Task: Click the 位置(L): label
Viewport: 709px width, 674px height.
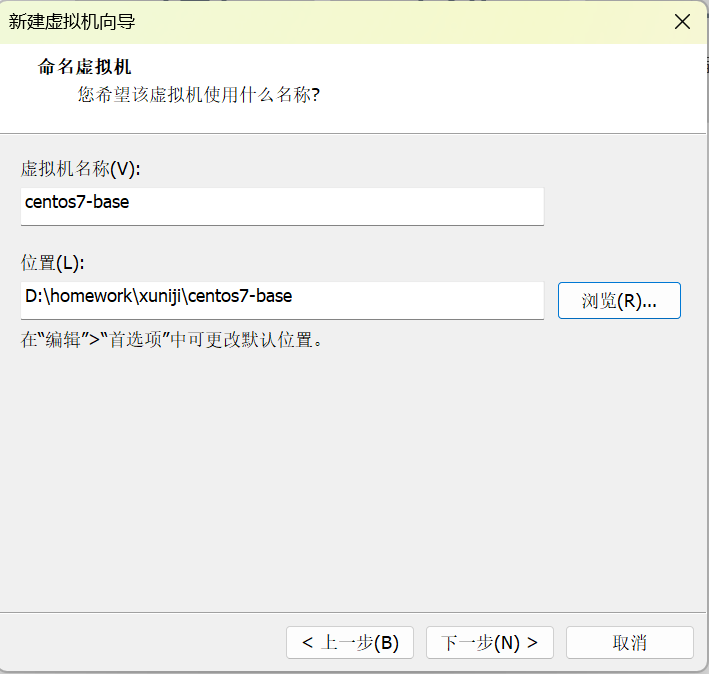Action: point(52,263)
